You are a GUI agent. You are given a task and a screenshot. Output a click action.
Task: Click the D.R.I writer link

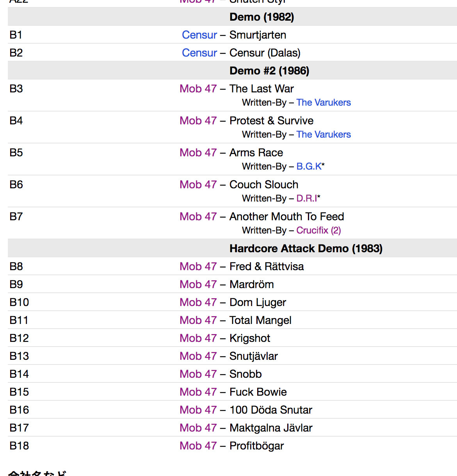307,198
